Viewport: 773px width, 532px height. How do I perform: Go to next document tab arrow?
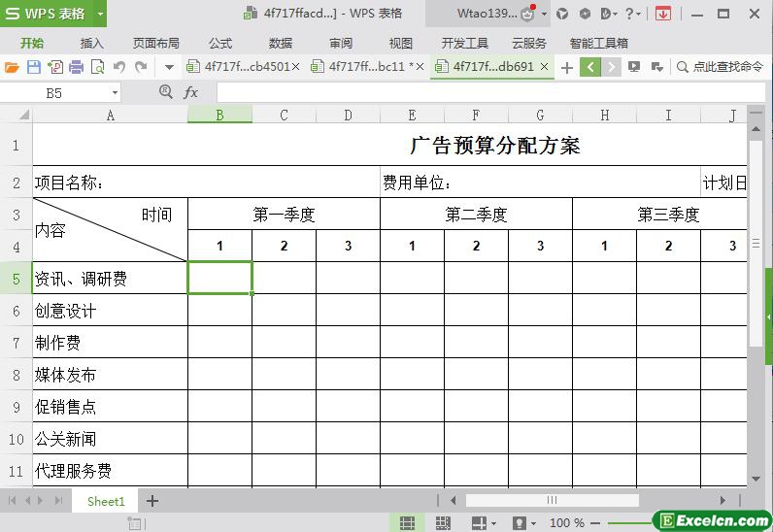(611, 67)
